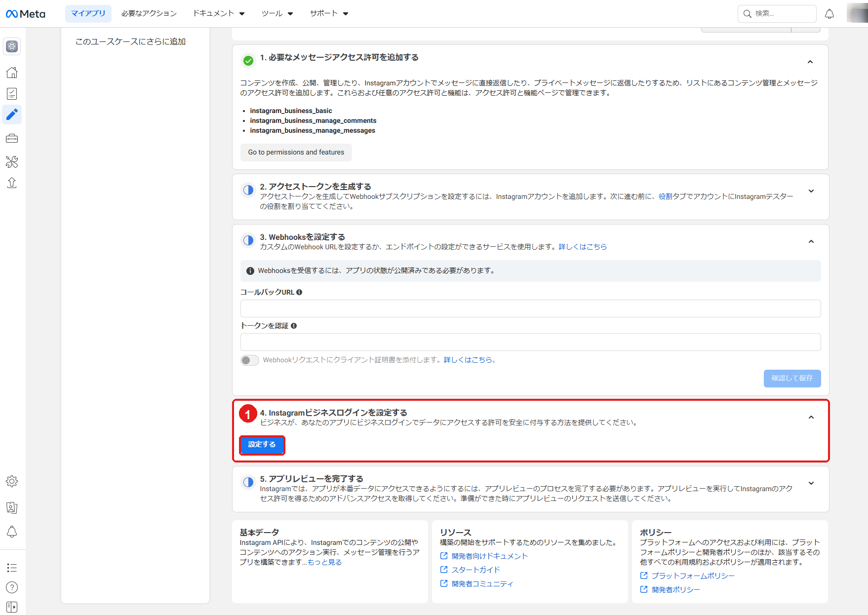Collapse step 3 Webhooks section
Image resolution: width=868 pixels, height=615 pixels.
(x=811, y=241)
